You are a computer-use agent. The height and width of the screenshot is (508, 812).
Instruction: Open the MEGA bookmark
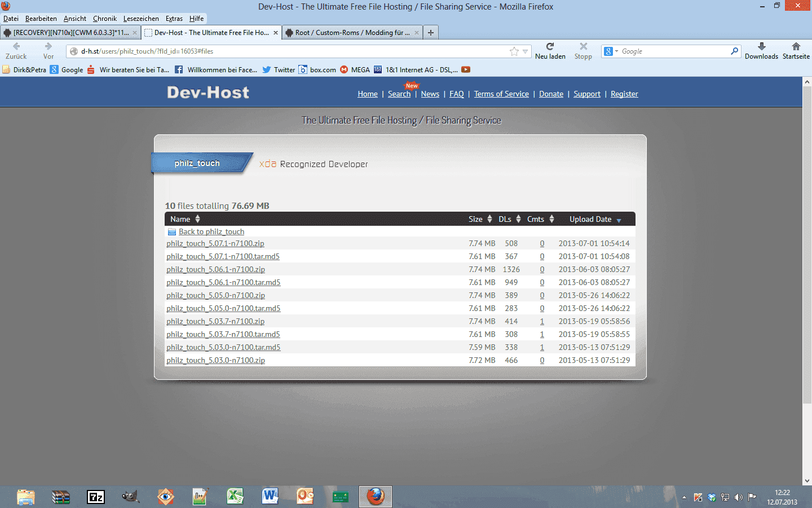(x=355, y=70)
